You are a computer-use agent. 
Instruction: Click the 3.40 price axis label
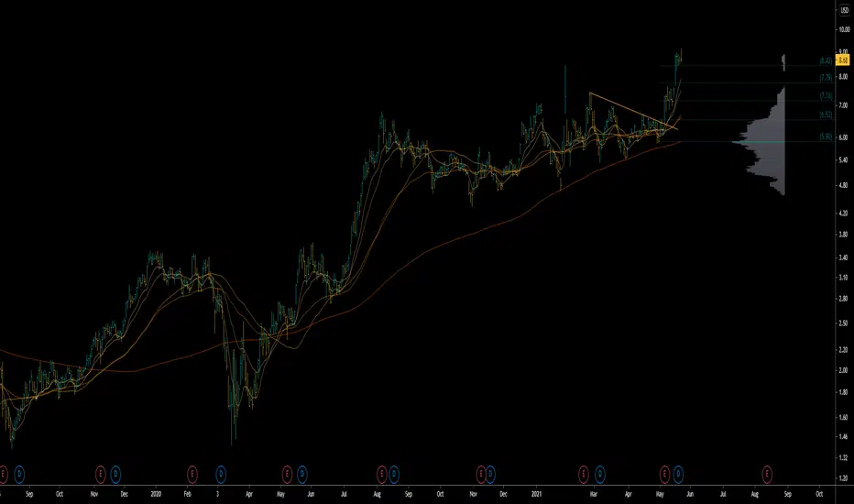coord(843,257)
